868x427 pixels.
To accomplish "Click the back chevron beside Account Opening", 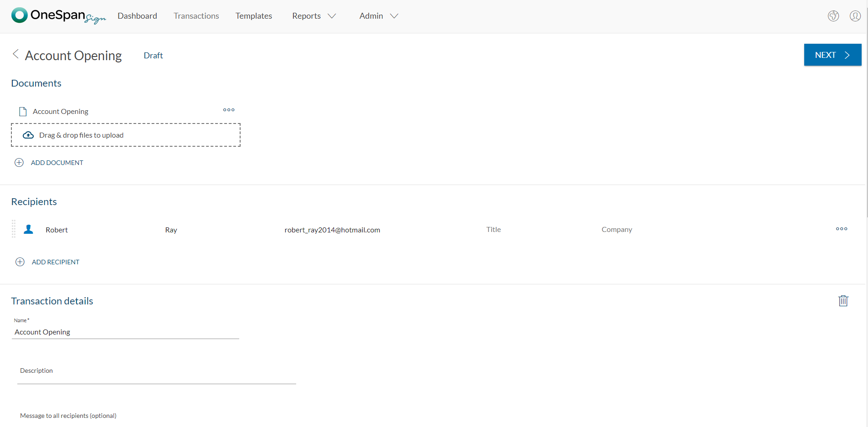I will 15,54.
